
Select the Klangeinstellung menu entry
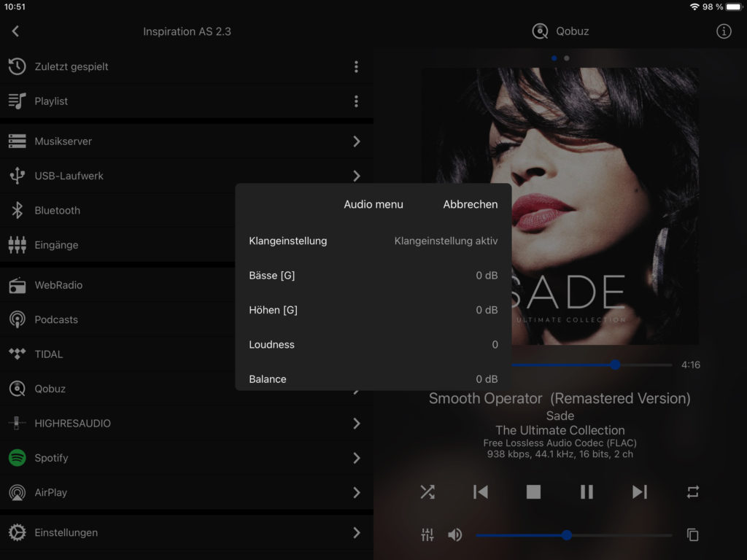point(287,241)
